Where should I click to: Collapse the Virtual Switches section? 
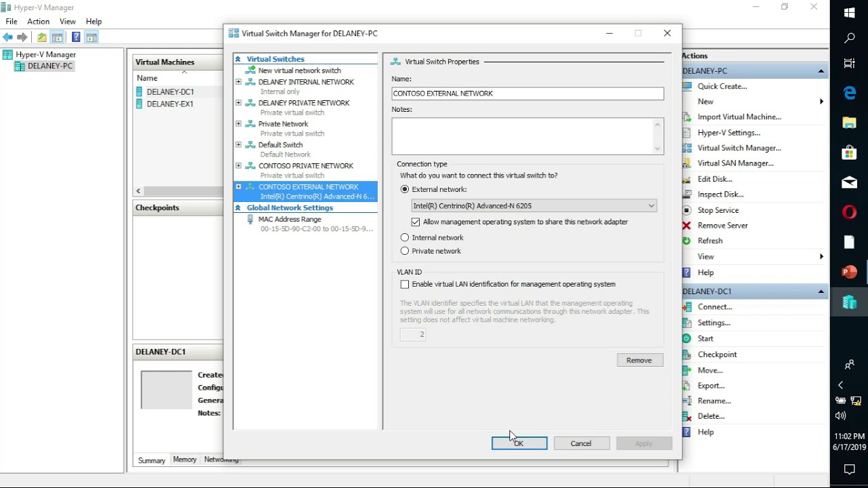238,59
